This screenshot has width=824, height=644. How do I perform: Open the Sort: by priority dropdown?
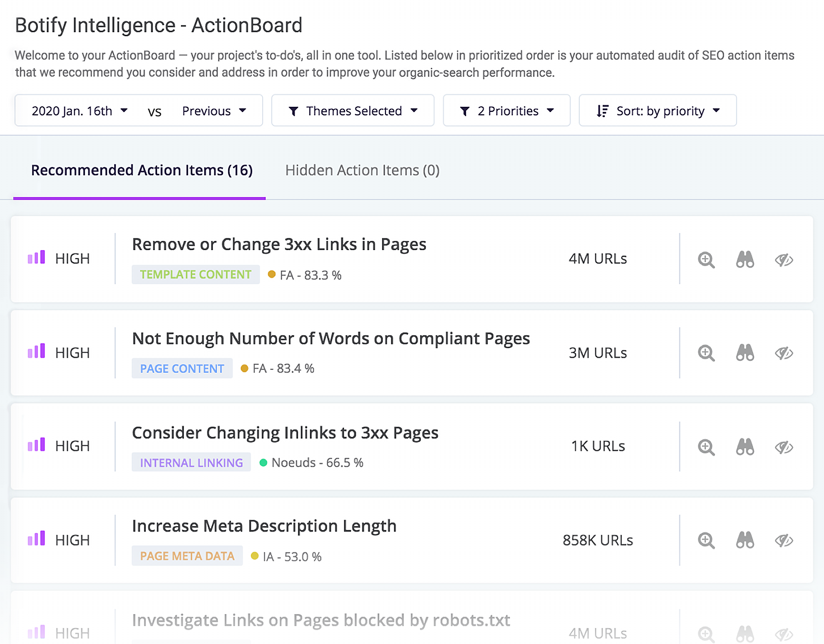pyautogui.click(x=658, y=110)
